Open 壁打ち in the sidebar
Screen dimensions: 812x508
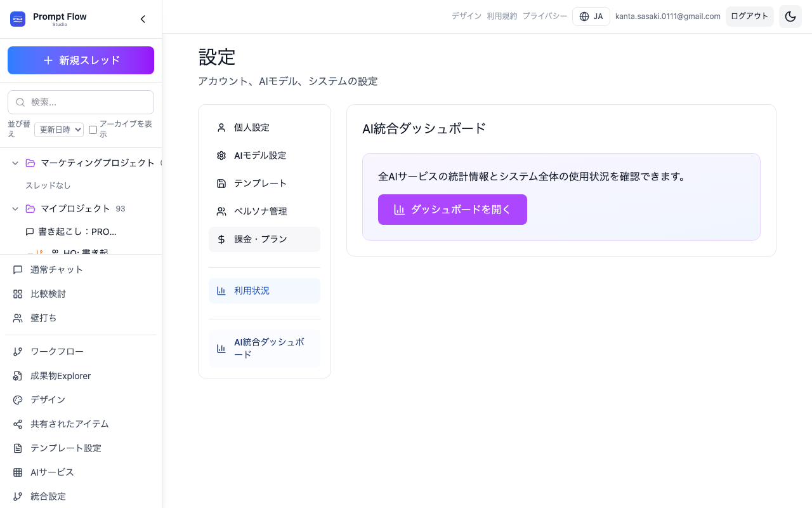(81, 318)
